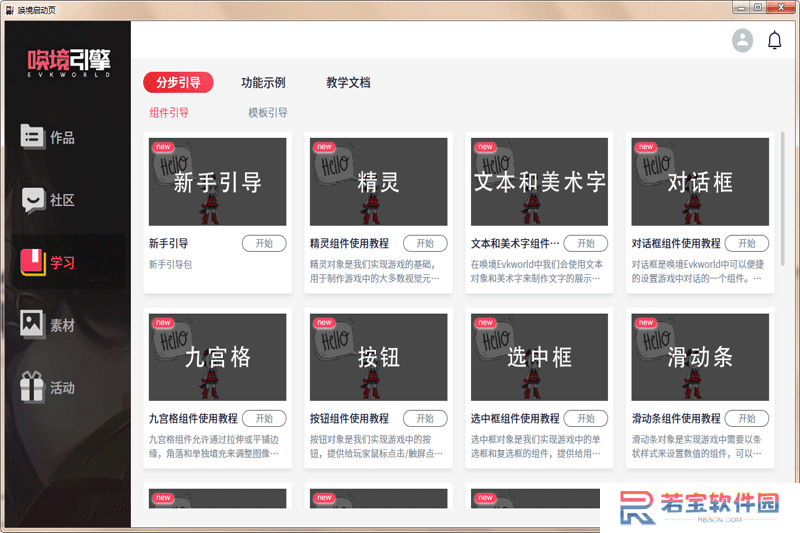Screen dimensions: 800x533
Task: Click the description starting 精灵对象是我们实现游戏
Action: 374,271
